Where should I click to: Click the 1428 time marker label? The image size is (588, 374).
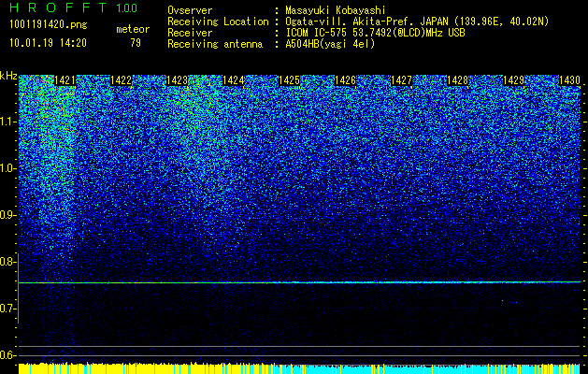[457, 80]
